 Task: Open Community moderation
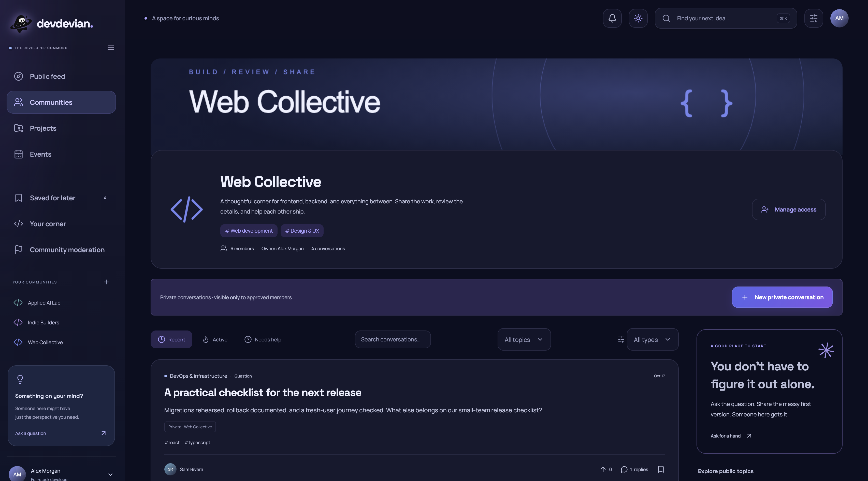point(61,250)
